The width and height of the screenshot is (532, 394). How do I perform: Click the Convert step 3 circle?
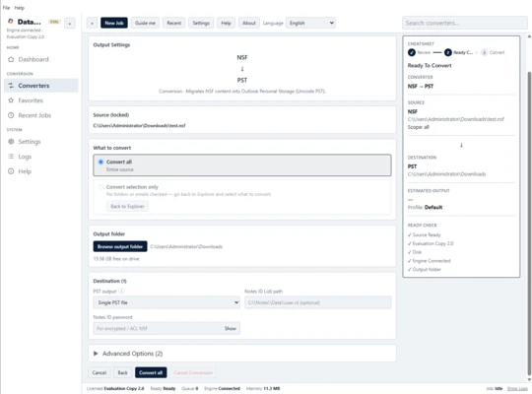pos(484,52)
